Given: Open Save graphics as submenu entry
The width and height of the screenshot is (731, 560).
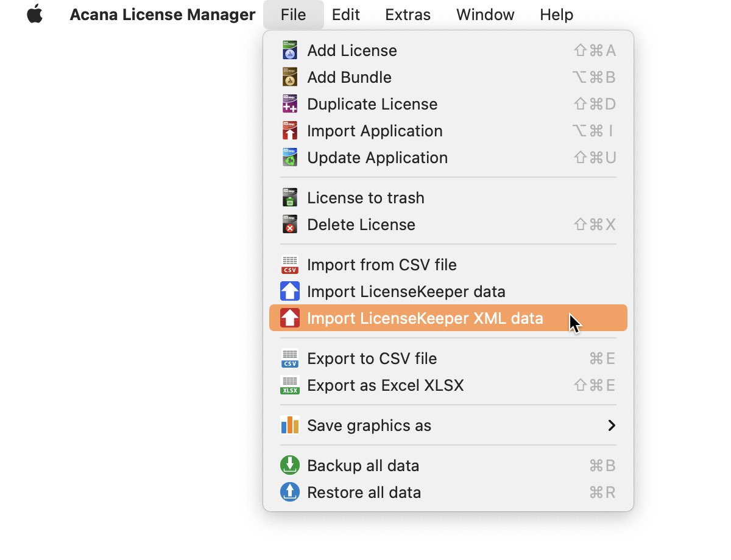Looking at the screenshot, I should tap(448, 425).
